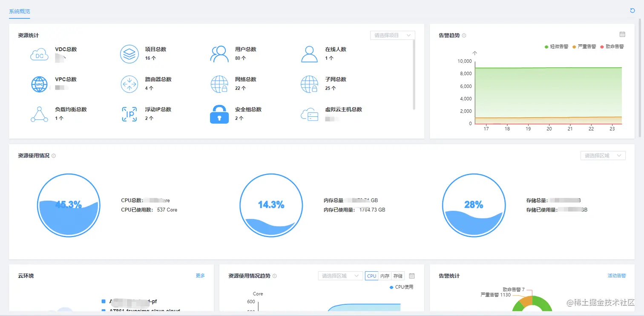This screenshot has height=316, width=644.
Task: Click the 项目总数 value "16 个"
Action: click(x=150, y=58)
